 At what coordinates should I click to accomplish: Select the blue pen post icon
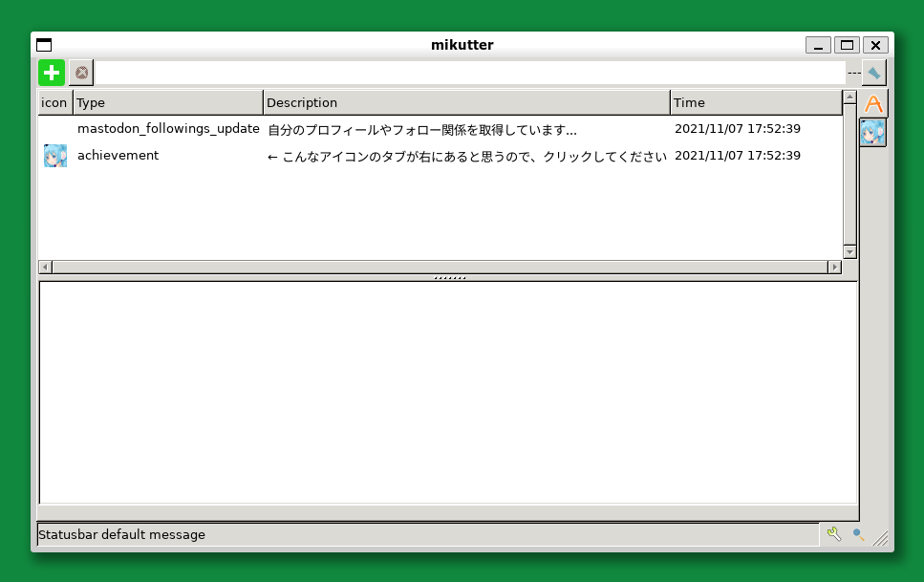point(873,72)
